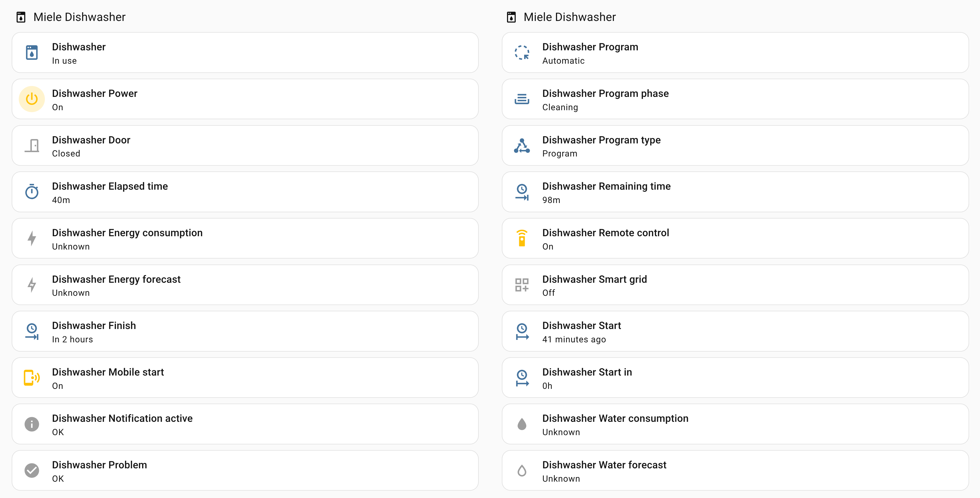Click the Dishwasher Door icon
Viewport: 980px width, 498px height.
coord(32,145)
